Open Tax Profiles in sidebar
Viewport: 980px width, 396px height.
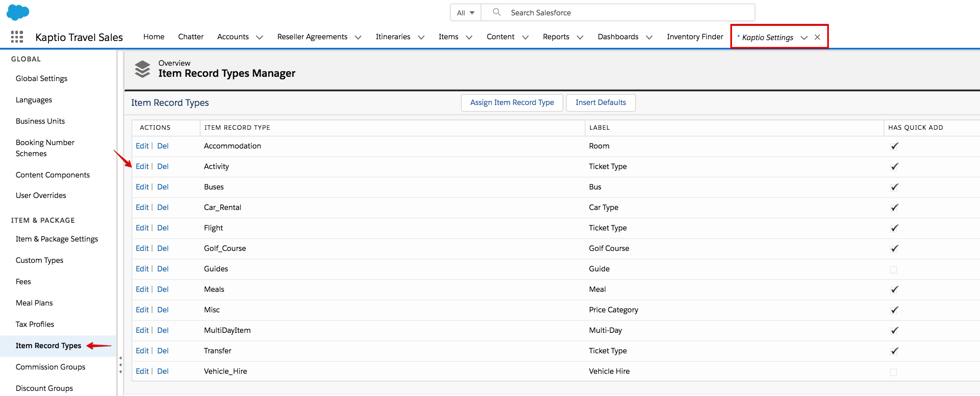(x=35, y=324)
